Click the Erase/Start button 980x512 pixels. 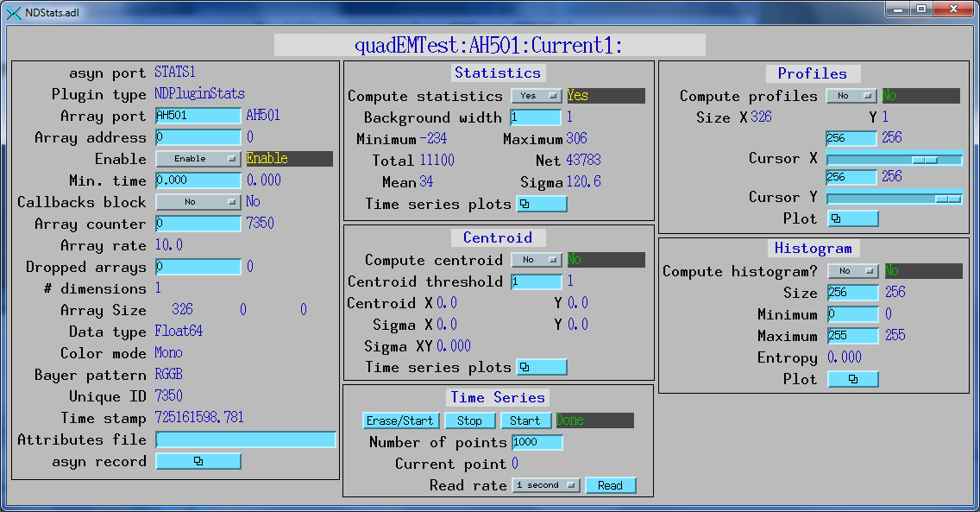tap(400, 420)
